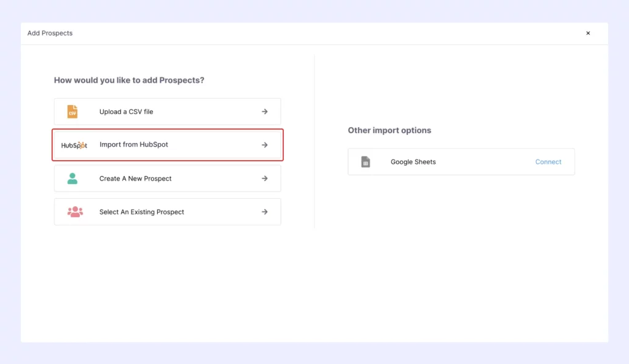Close the Add Prospects dialog
This screenshot has height=364, width=629.
coord(588,33)
